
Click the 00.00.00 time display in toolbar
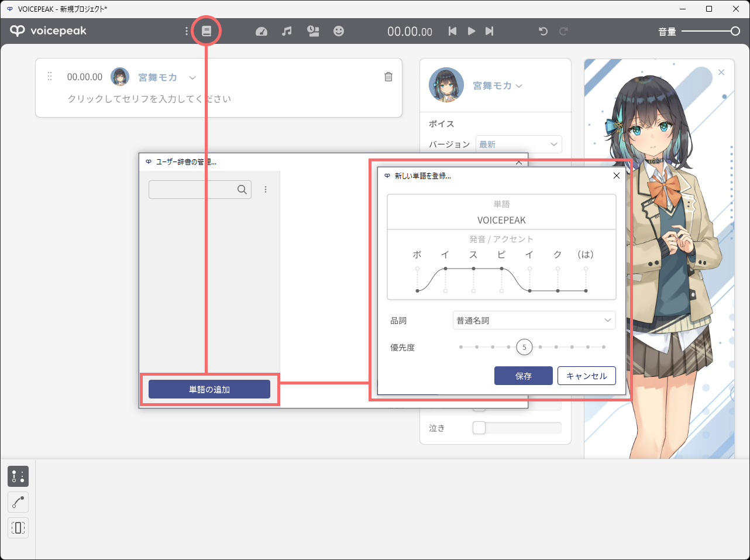point(410,32)
